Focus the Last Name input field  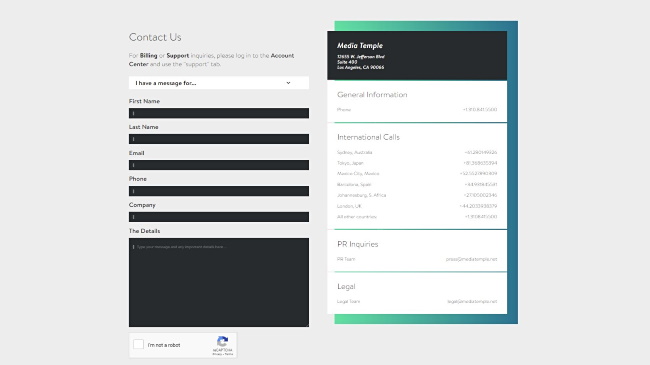pos(218,139)
